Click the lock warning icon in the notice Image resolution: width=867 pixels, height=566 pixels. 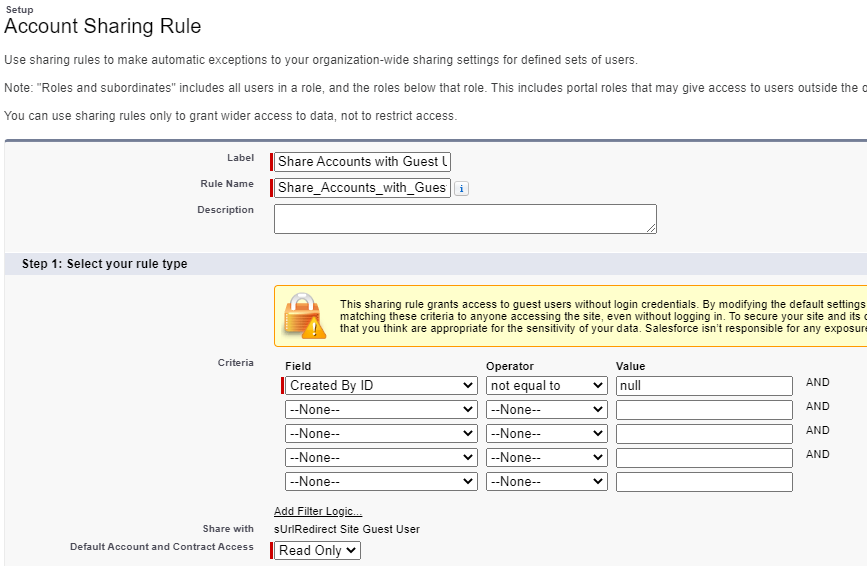click(304, 315)
